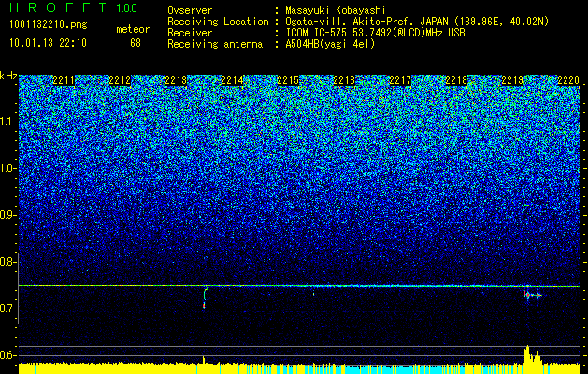Click the 2216 time marker
588x374 pixels.
[x=344, y=80]
